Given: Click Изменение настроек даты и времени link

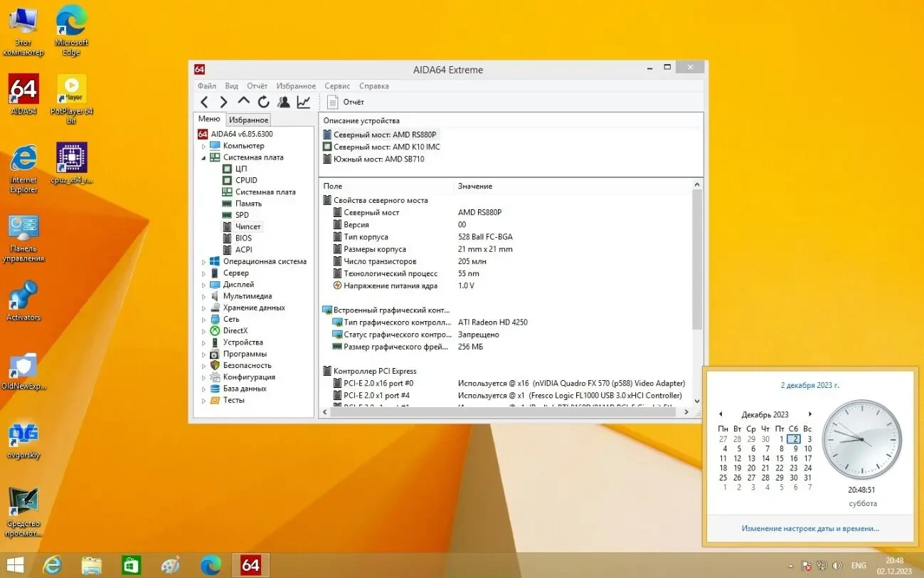Looking at the screenshot, I should pos(809,528).
